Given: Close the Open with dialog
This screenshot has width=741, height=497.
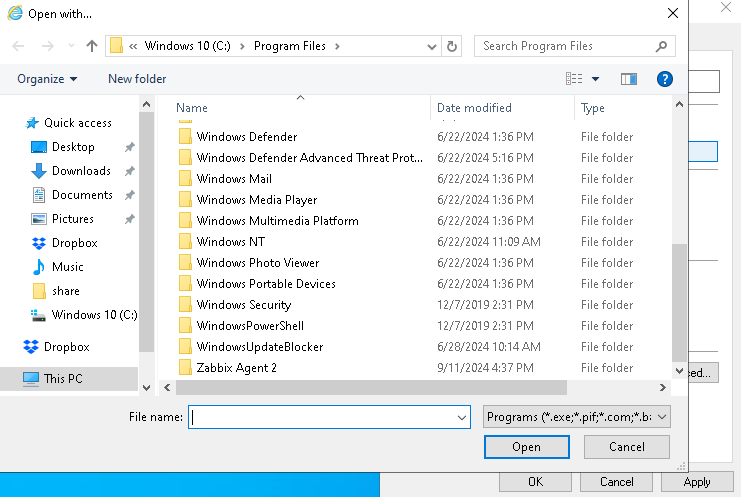Looking at the screenshot, I should [x=673, y=13].
